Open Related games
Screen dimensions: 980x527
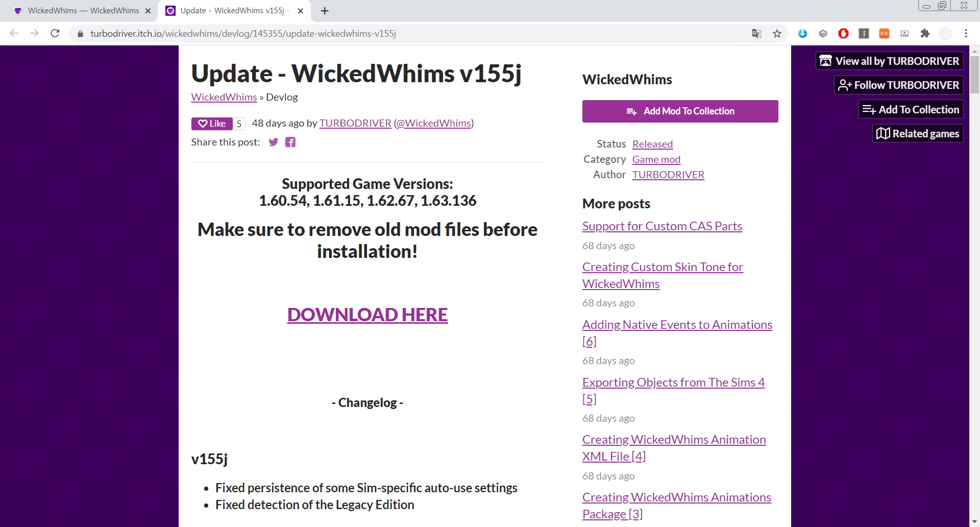point(918,134)
